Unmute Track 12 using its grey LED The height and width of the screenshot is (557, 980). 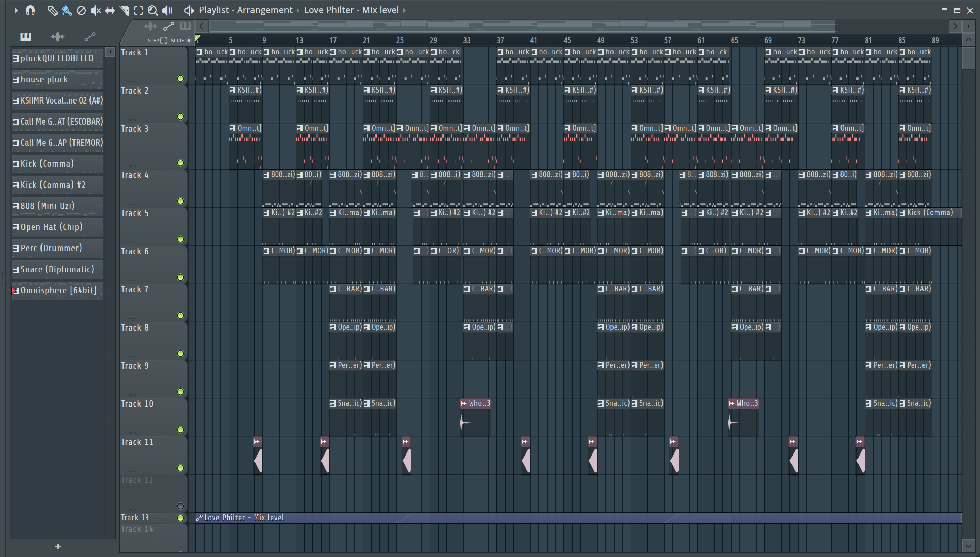click(180, 506)
